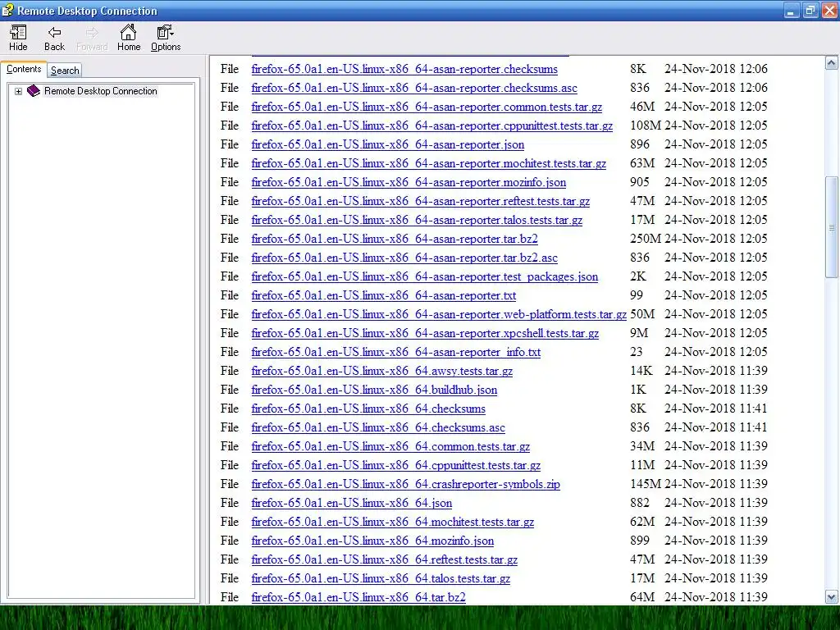Open linux-x86_64.checksums.asc link

tap(378, 427)
